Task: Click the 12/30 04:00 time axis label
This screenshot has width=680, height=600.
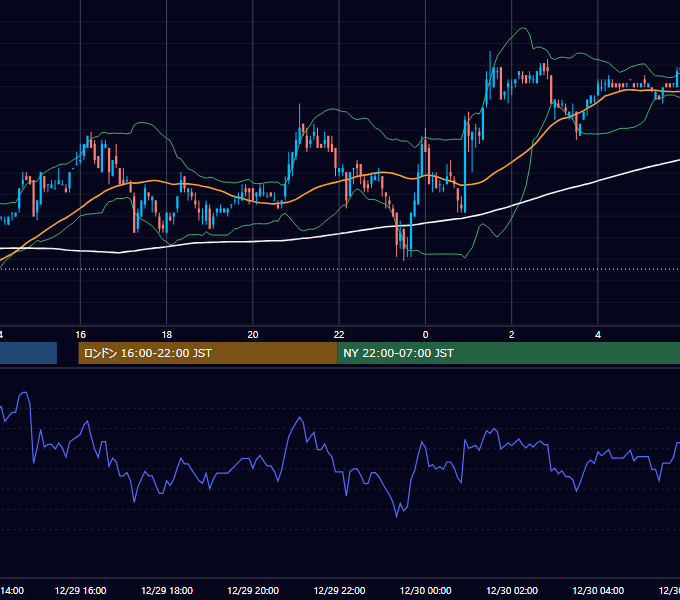Action: click(x=598, y=590)
